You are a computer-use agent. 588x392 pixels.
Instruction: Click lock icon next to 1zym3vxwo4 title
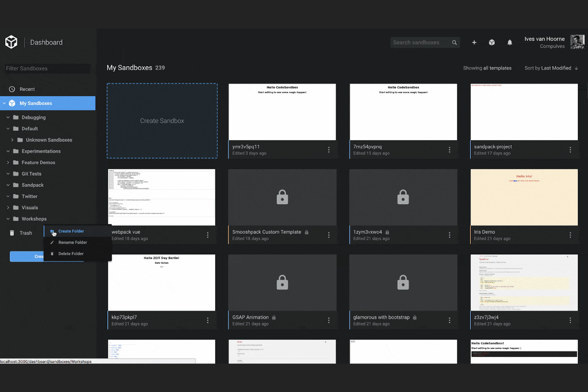tap(387, 232)
